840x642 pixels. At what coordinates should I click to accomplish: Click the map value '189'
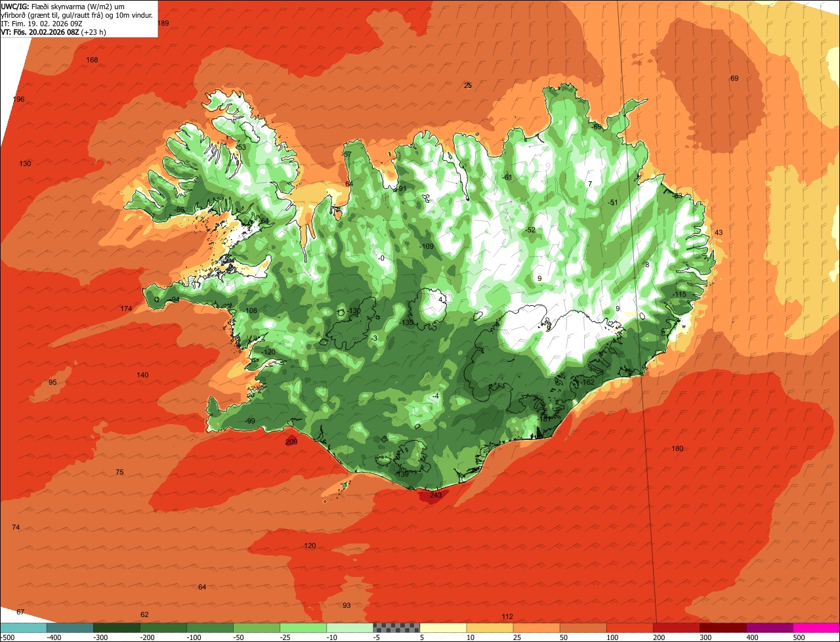[163, 23]
